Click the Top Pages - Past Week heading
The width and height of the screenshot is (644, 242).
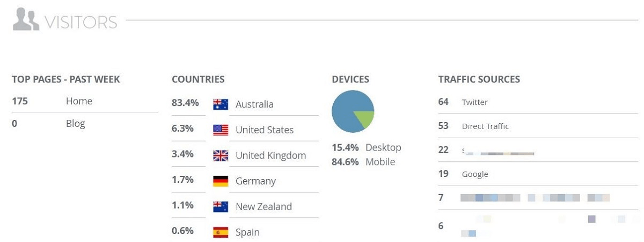coord(66,80)
